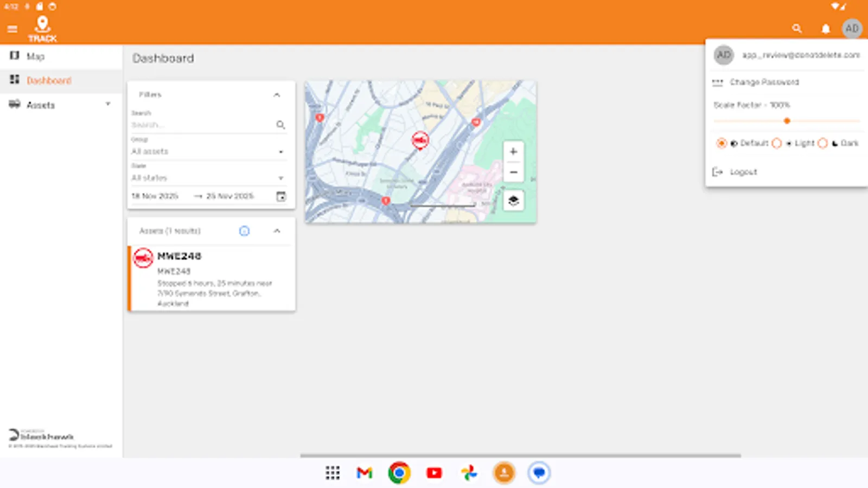Switch to the Dashboard section in sidebar
This screenshot has height=488, width=868.
tap(49, 80)
